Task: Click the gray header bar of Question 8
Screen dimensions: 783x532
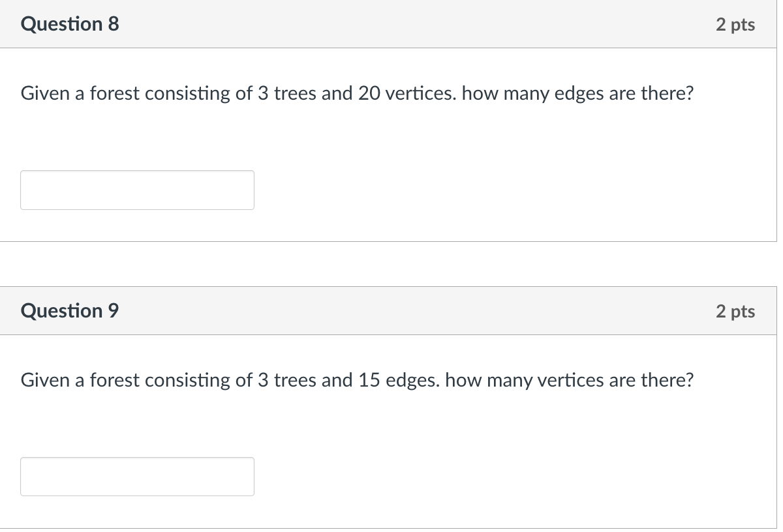Action: pyautogui.click(x=391, y=23)
